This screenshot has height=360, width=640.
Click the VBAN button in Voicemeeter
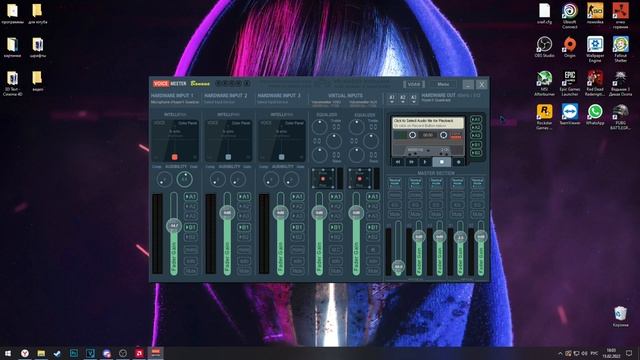[414, 84]
